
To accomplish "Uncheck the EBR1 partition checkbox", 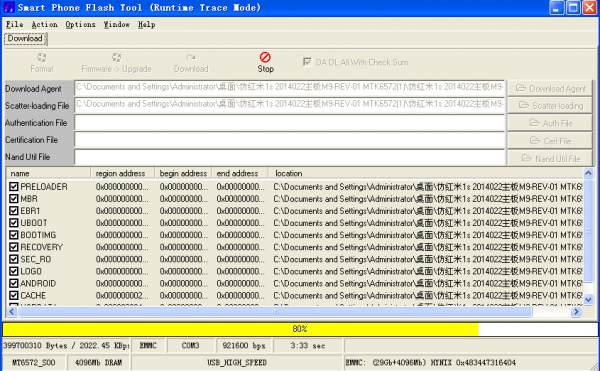I will tap(14, 211).
